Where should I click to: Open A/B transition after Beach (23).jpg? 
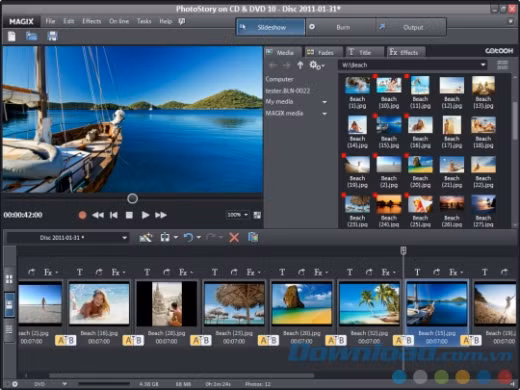(268, 340)
